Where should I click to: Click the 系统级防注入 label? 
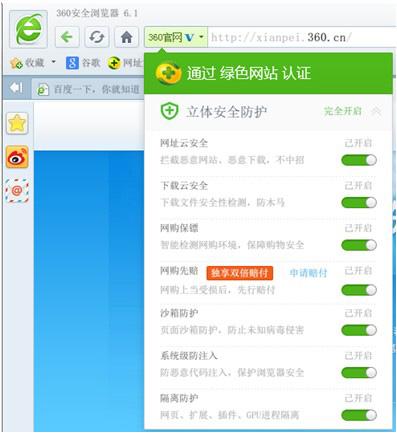[189, 356]
